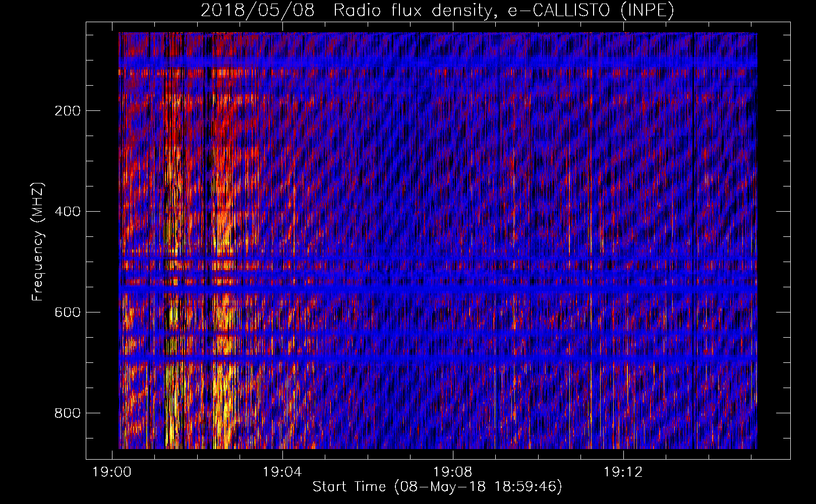Click the '200' frequency tick label
The image size is (816, 504).
point(68,111)
